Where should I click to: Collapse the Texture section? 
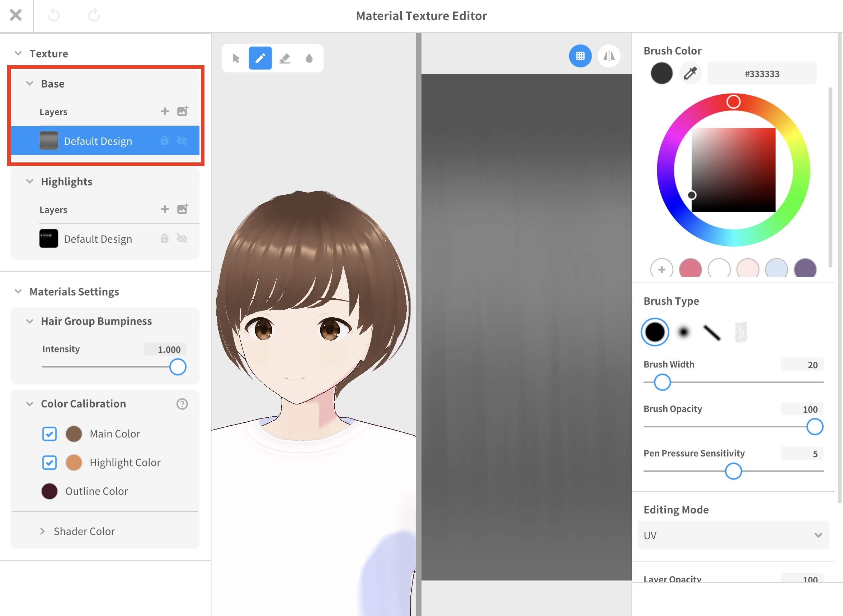(x=18, y=53)
